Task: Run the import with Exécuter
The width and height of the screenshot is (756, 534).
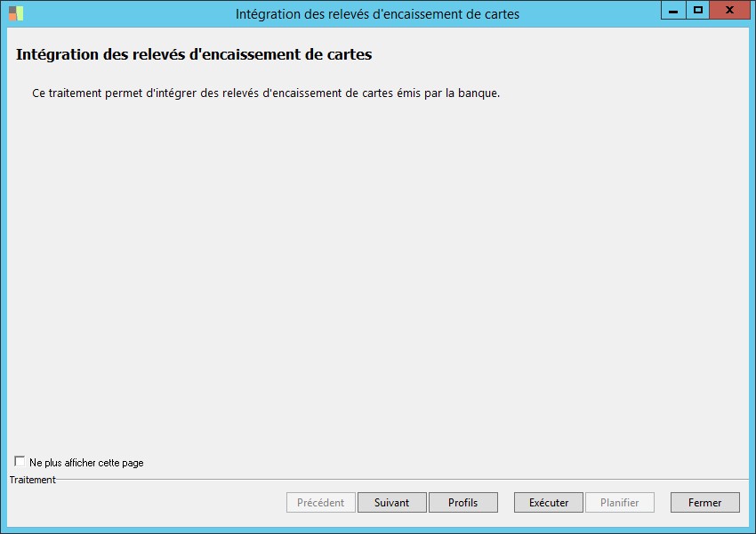Action: coord(549,503)
